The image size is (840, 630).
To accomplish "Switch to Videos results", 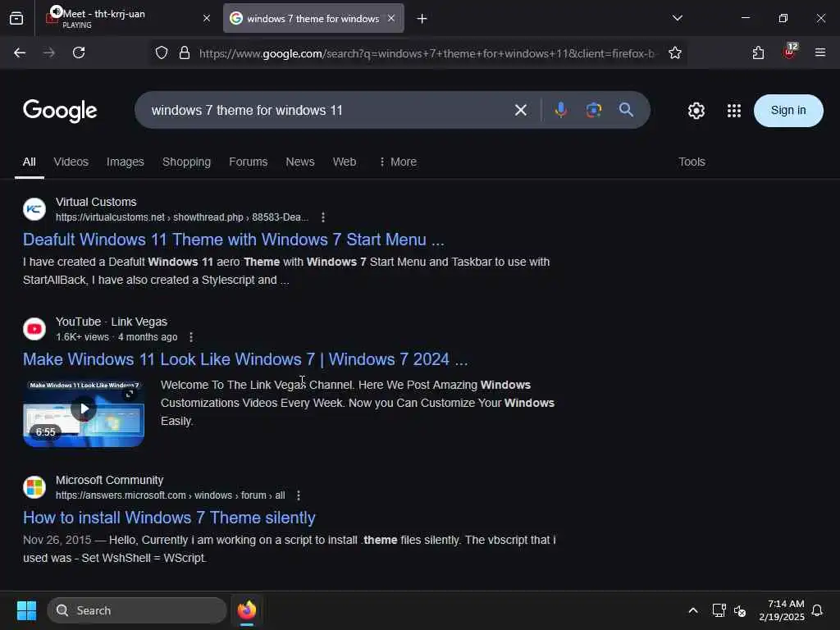I will pos(71,162).
